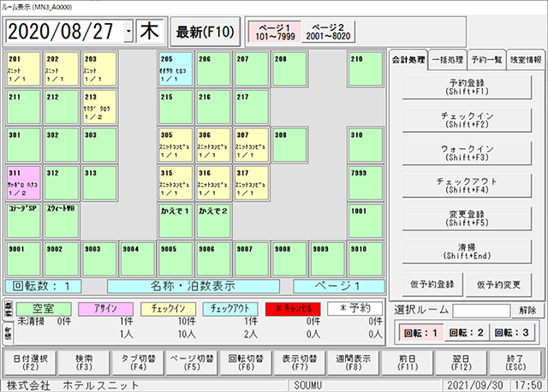Select room tile 9004

pos(137,259)
